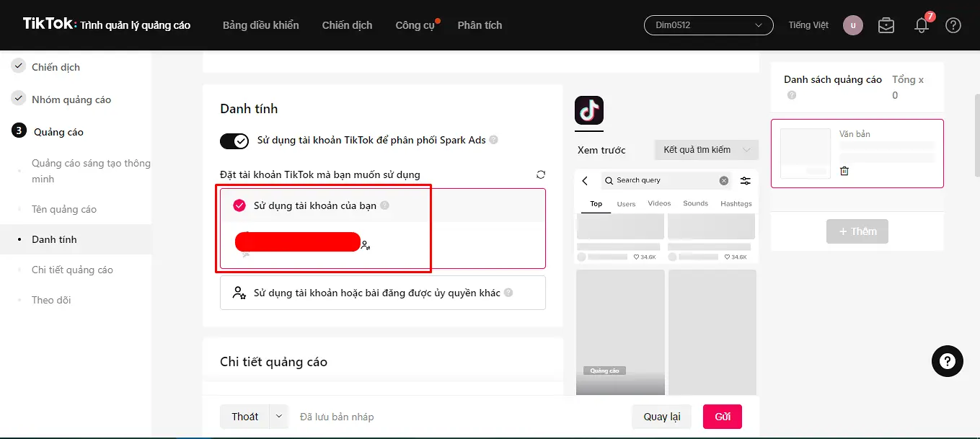Open Phân tích menu
The width and height of the screenshot is (980, 439).
(480, 25)
